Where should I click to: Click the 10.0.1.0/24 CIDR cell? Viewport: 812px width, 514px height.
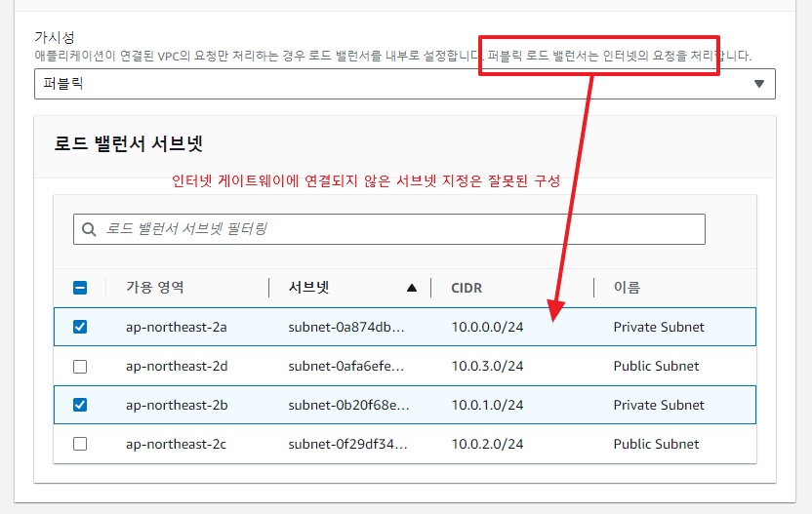point(487,405)
